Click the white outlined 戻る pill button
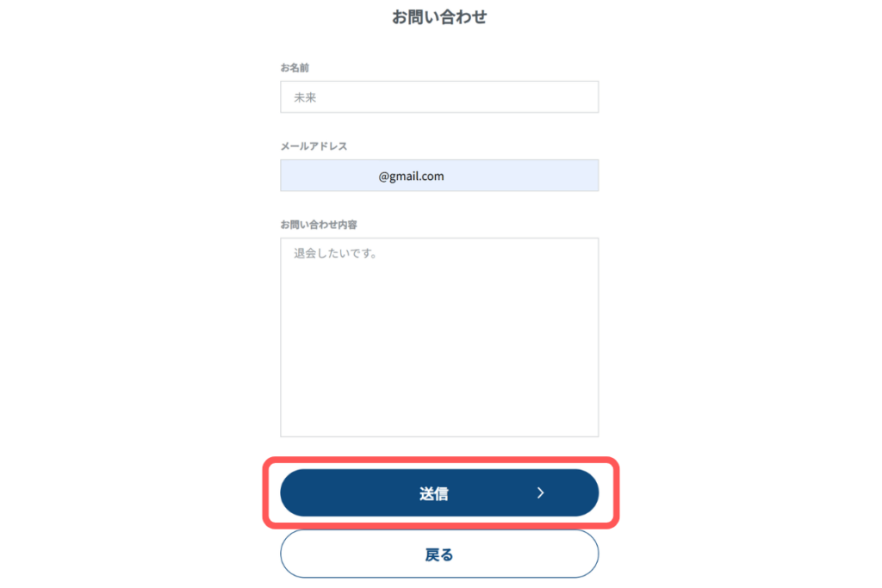 click(x=439, y=554)
